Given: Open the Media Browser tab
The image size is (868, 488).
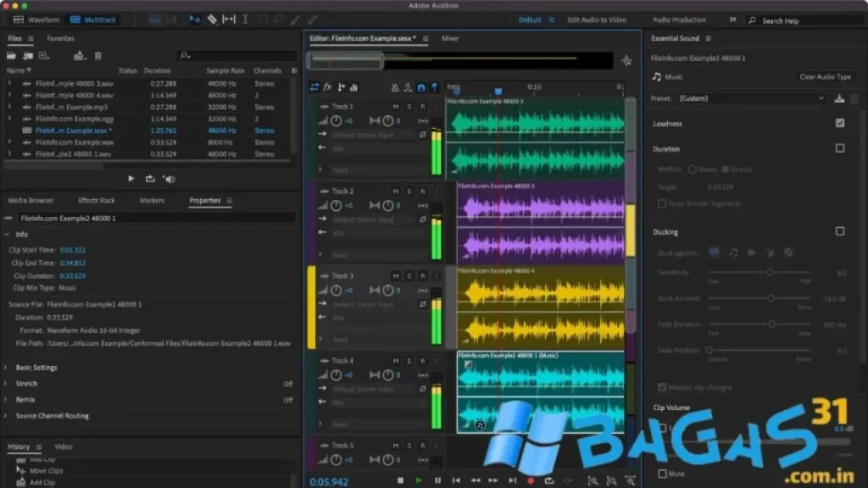Looking at the screenshot, I should click(x=31, y=200).
